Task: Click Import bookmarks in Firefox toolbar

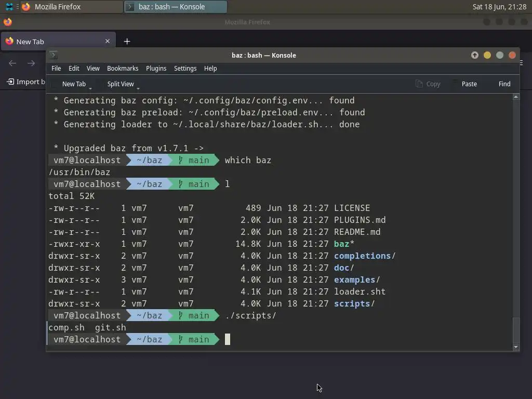Action: [x=26, y=82]
